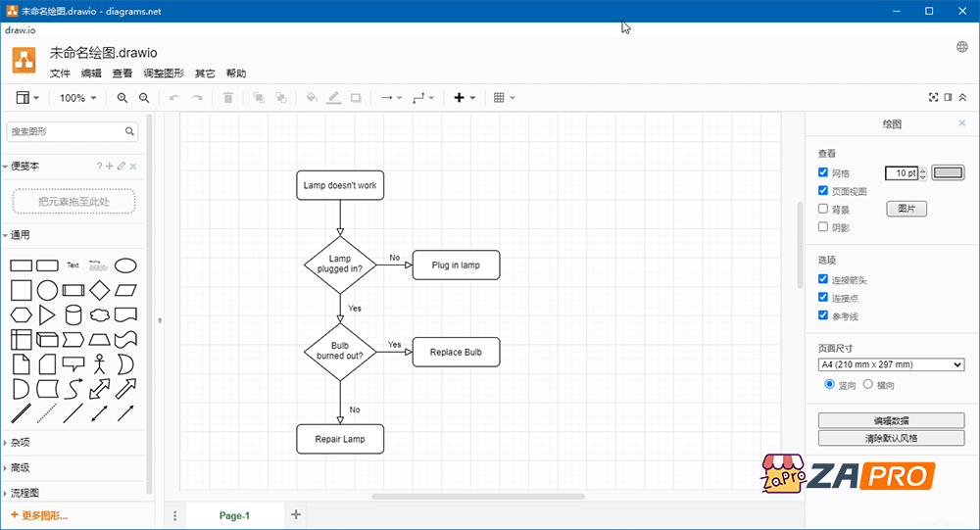Click the 编辑数据 button

click(891, 420)
